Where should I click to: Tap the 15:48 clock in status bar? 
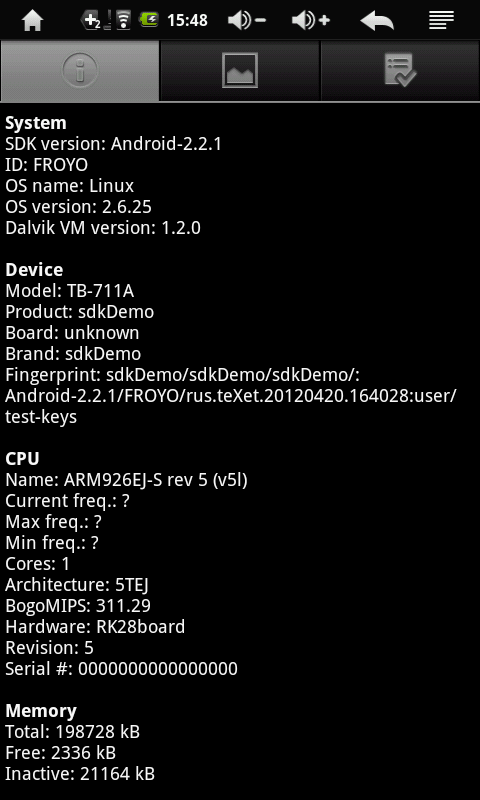[x=187, y=20]
